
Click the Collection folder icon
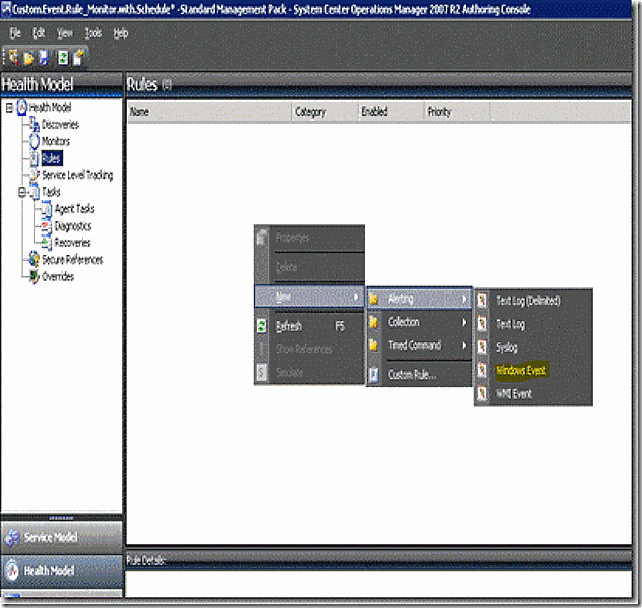coord(373,322)
